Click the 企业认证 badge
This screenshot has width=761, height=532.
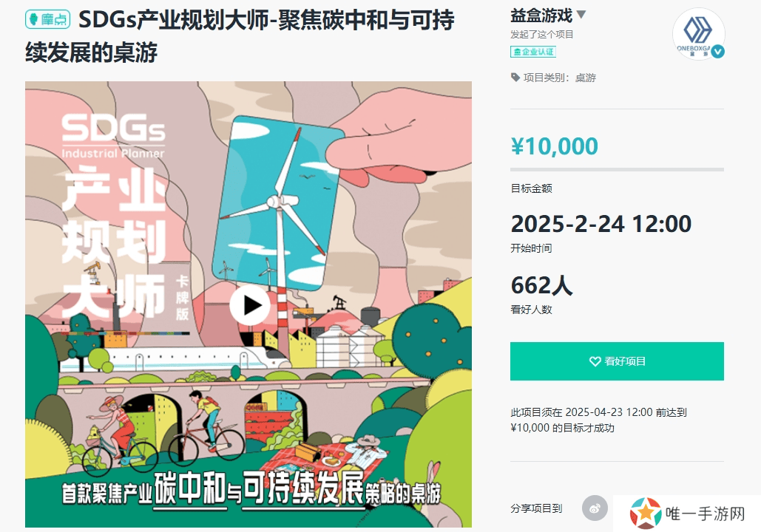pos(533,52)
